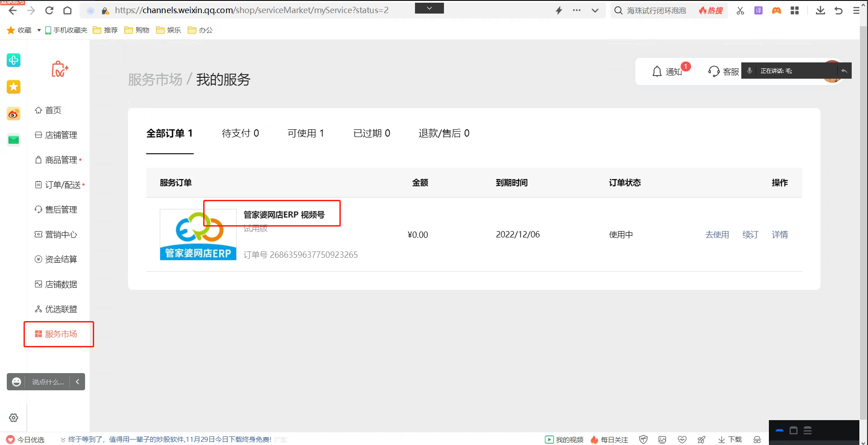Go back with the browser back arrow
The width and height of the screenshot is (868, 445).
click(x=13, y=10)
